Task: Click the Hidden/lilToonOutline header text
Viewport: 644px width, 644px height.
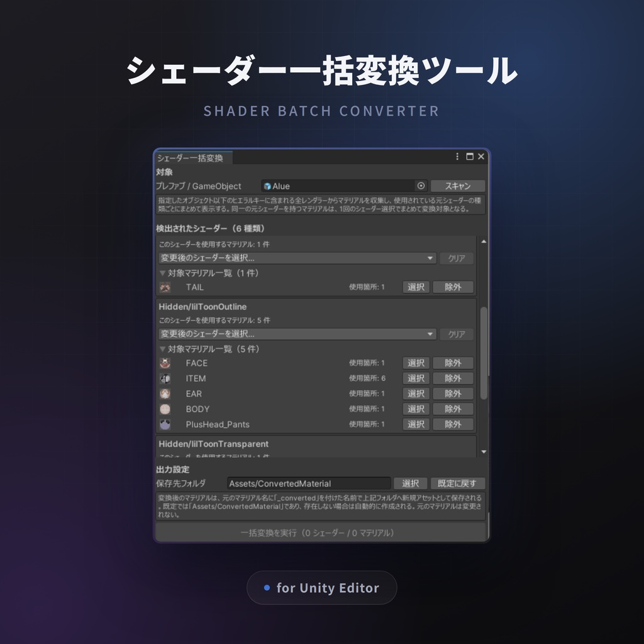Action: 203,307
